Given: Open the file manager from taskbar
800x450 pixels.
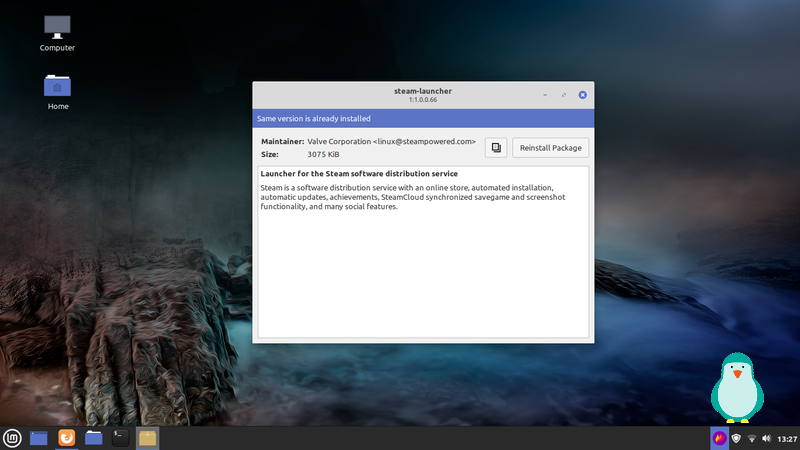Looking at the screenshot, I should click(x=93, y=438).
